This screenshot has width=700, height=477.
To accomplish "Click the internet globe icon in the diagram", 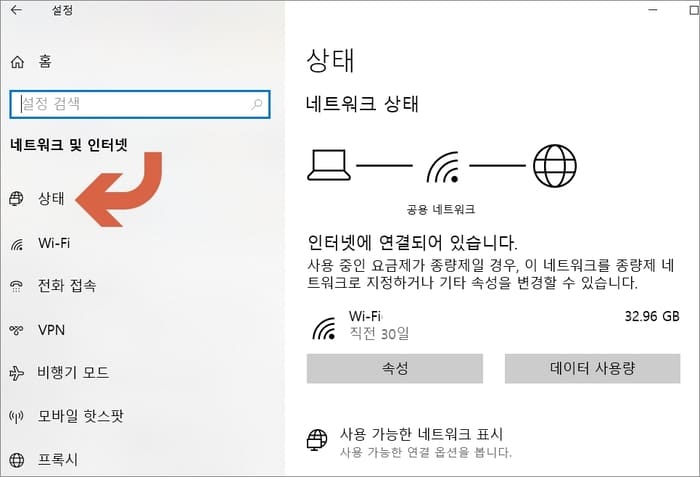I will click(x=555, y=166).
